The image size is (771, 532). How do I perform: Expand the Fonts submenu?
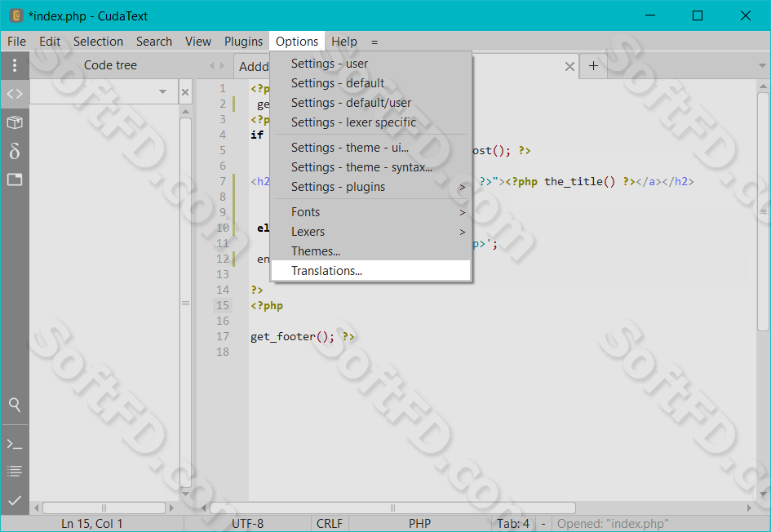(370, 212)
